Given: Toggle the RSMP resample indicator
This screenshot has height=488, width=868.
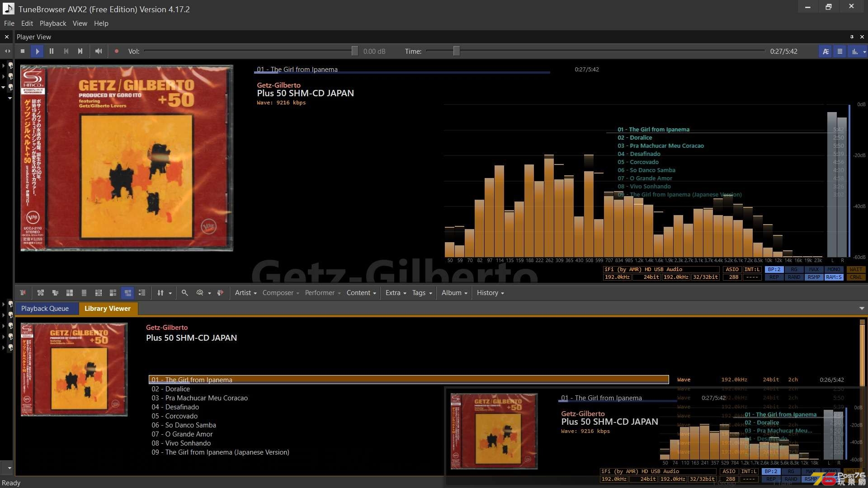Looking at the screenshot, I should pos(814,277).
